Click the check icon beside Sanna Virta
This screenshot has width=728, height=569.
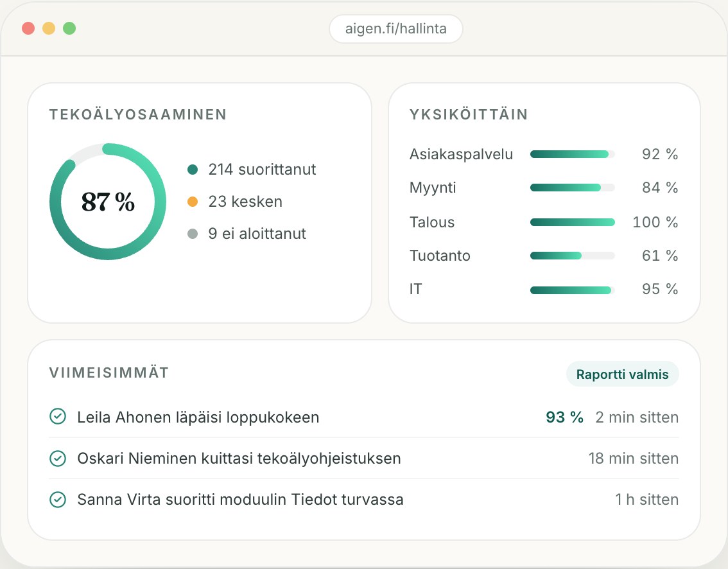(x=58, y=500)
